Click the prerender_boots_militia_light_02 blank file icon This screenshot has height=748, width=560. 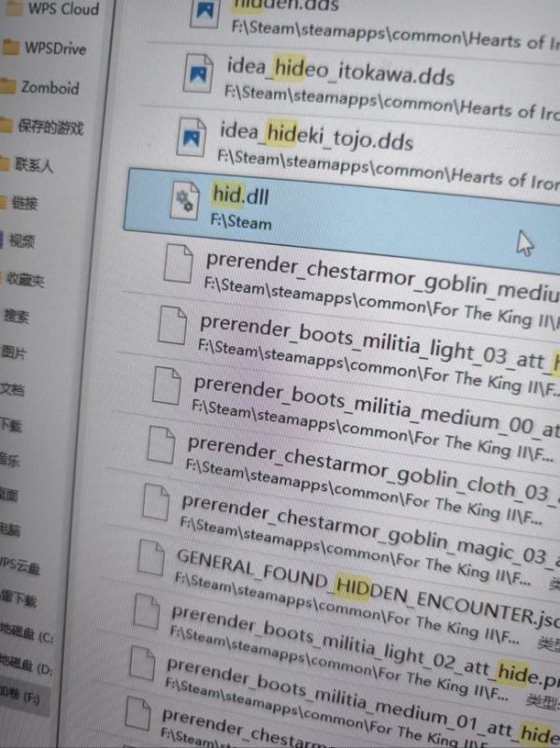coord(146,611)
